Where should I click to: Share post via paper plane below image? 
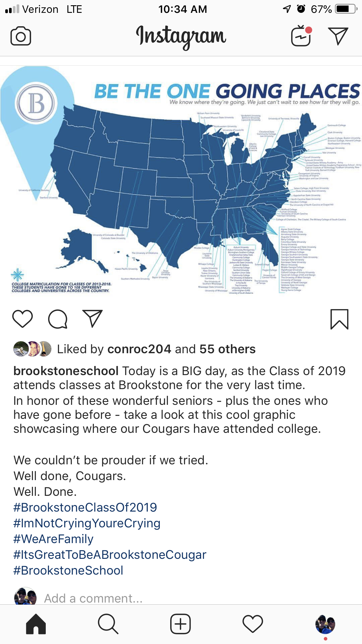point(93,319)
